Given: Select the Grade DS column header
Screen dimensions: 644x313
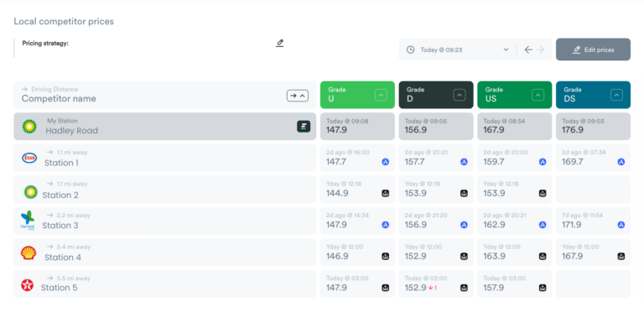Looking at the screenshot, I should point(593,95).
